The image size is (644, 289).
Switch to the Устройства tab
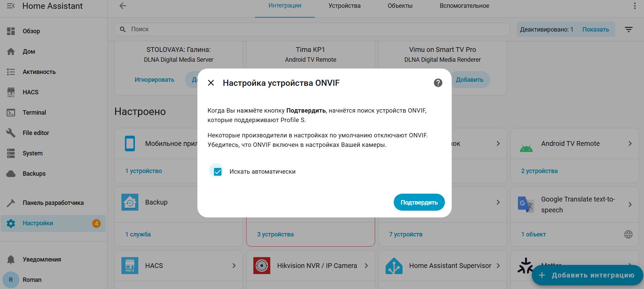[x=344, y=6]
